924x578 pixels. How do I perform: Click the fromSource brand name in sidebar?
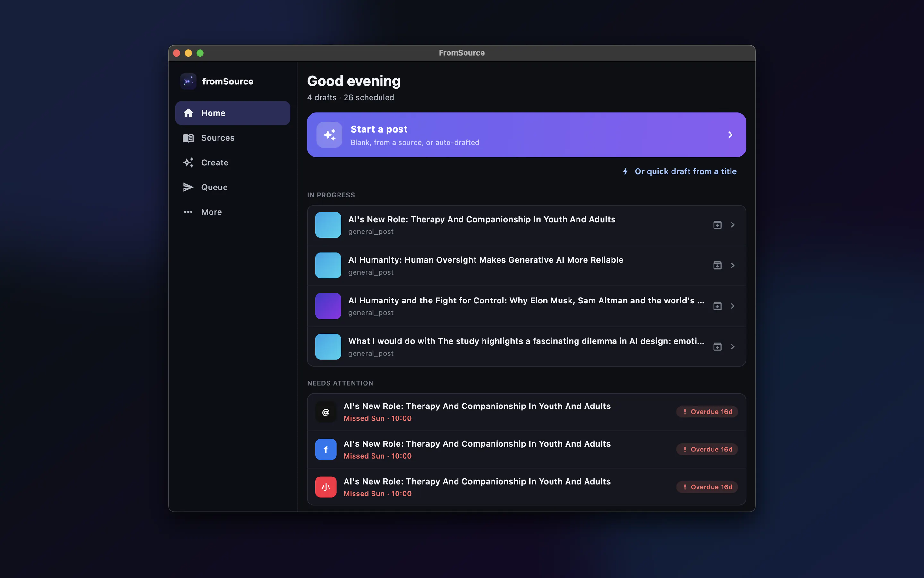pyautogui.click(x=227, y=82)
